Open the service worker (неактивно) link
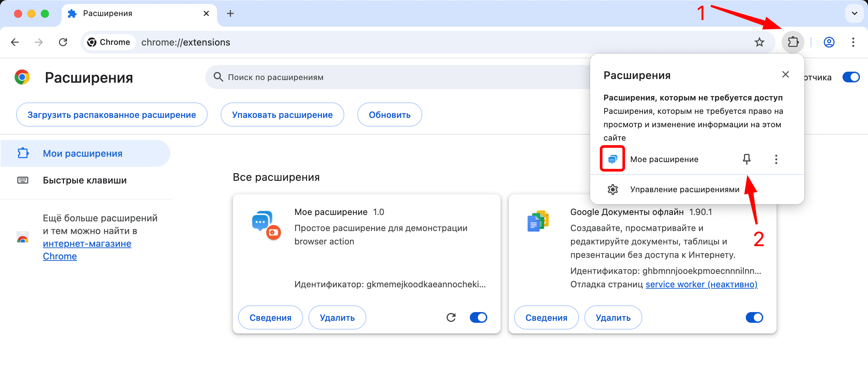Image resolution: width=868 pixels, height=368 pixels. [701, 284]
